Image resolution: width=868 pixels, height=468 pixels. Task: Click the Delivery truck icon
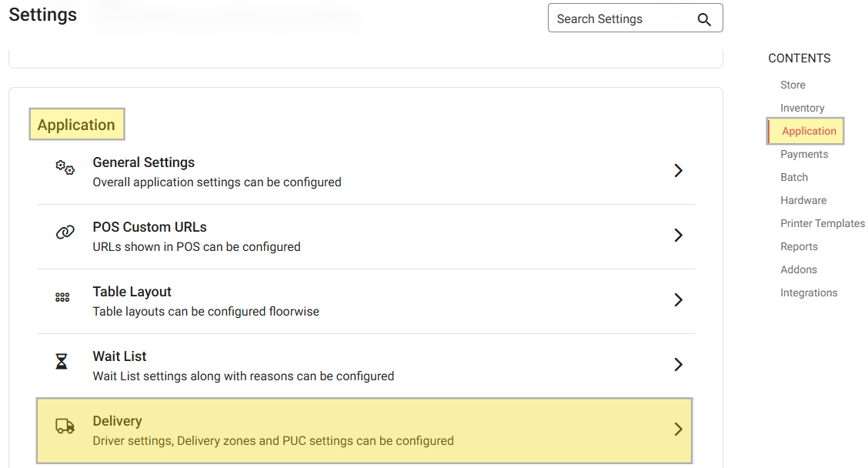coord(65,426)
